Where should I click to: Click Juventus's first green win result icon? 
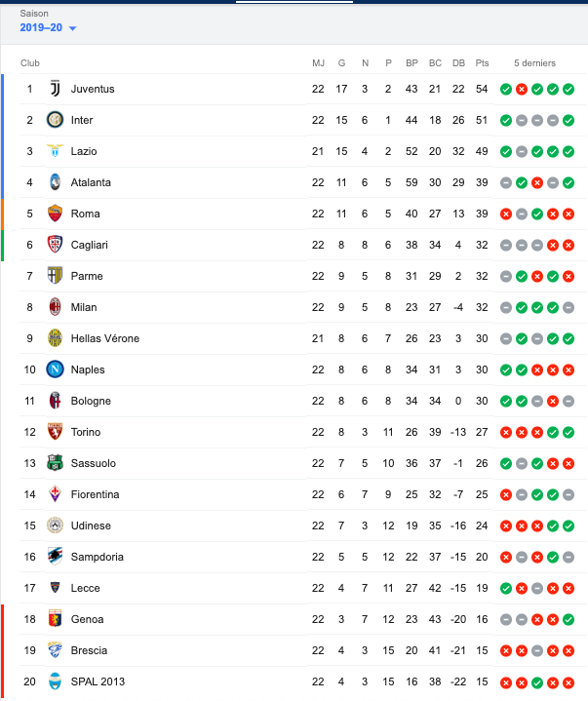tap(506, 89)
